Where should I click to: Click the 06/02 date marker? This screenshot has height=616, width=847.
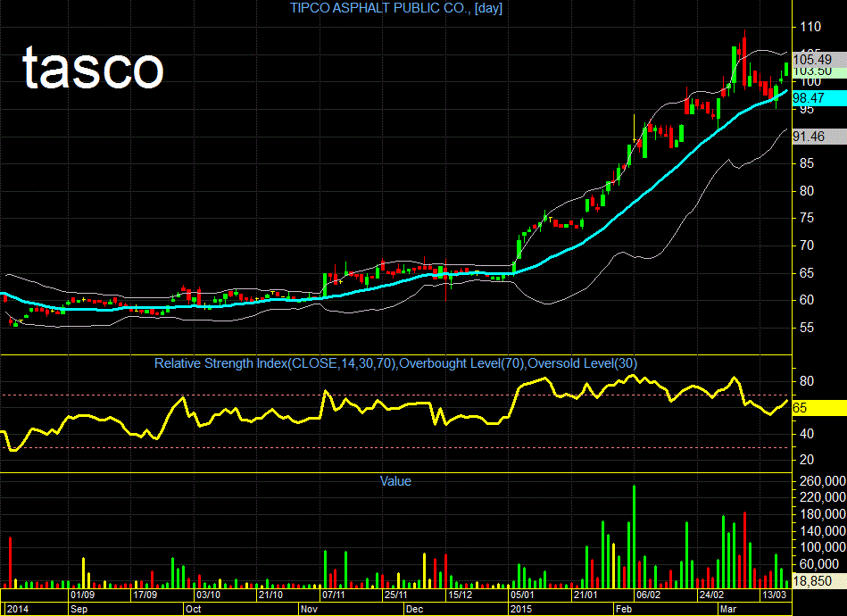point(648,595)
